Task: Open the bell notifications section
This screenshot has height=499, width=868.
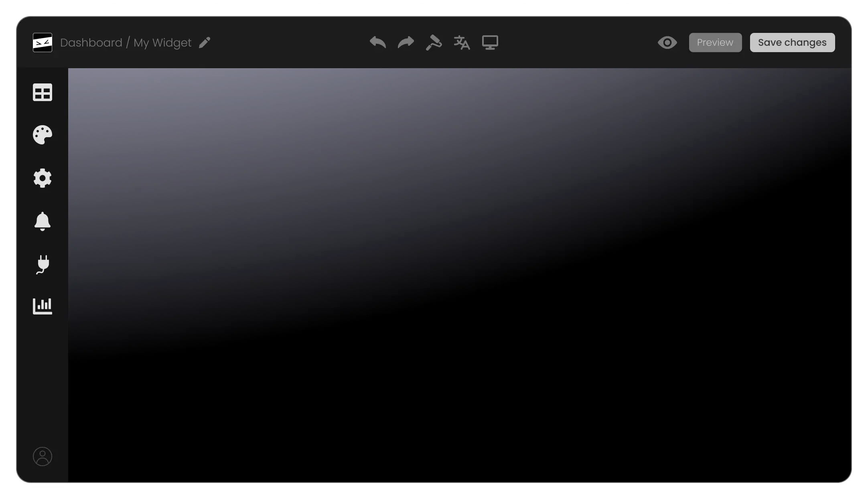Action: click(43, 221)
